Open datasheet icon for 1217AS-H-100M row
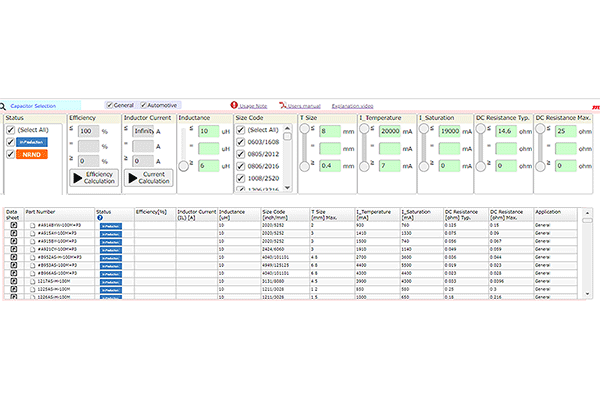This screenshot has width=600, height=400. click(13, 282)
